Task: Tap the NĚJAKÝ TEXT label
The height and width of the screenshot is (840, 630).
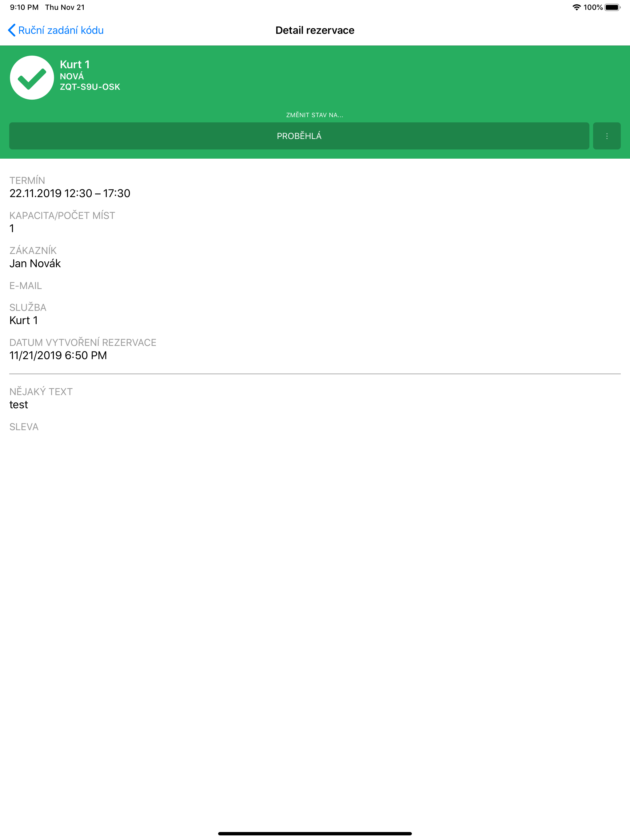Action: click(x=41, y=391)
